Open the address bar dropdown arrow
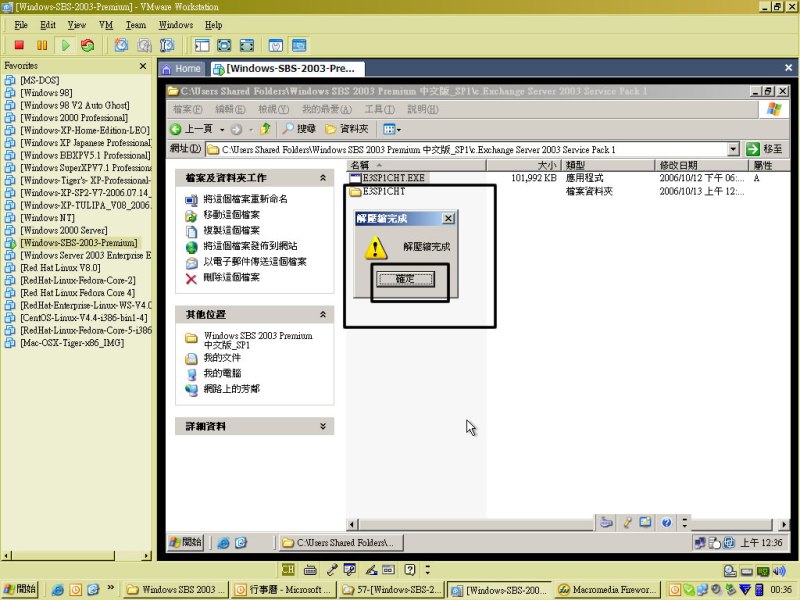The width and height of the screenshot is (800, 600). pyautogui.click(x=733, y=149)
